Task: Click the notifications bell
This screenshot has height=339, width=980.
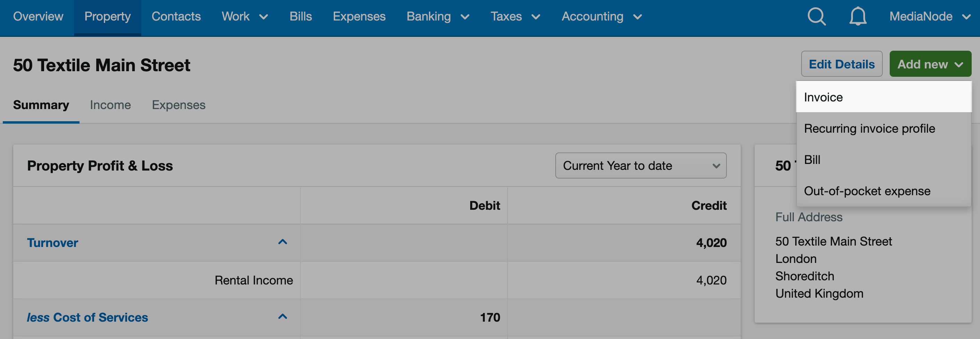Action: tap(858, 16)
